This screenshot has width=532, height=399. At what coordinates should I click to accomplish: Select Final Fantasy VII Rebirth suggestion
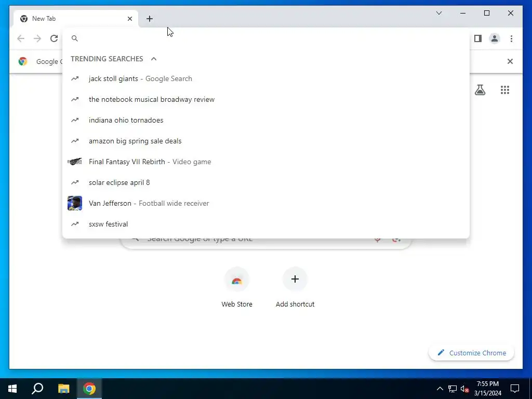click(266, 162)
